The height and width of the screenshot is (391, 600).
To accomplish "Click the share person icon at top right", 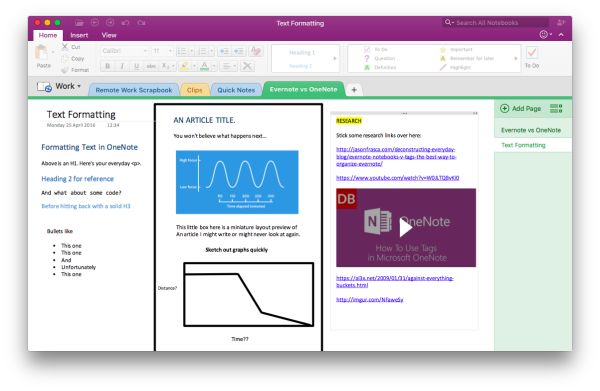I will click(x=561, y=23).
